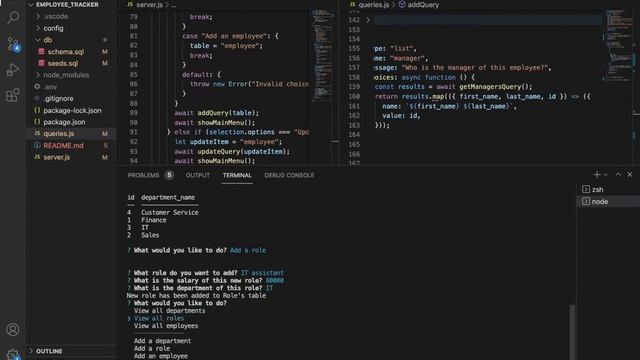This screenshot has height=360, width=640.
Task: Click queries.js in the right breadcrumb
Action: pos(373,5)
